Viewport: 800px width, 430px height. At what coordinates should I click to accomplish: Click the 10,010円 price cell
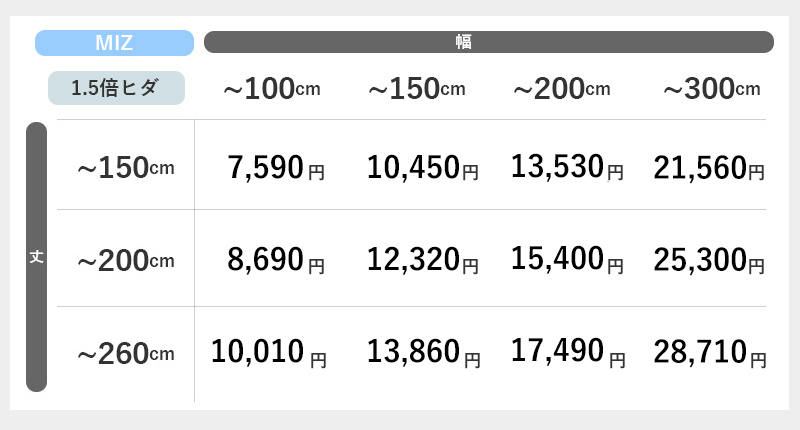269,352
